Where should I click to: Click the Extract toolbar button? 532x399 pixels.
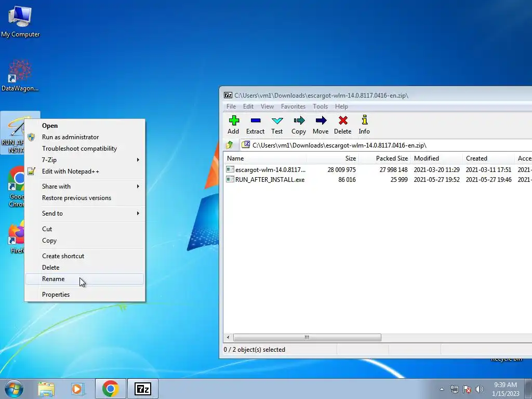click(255, 125)
